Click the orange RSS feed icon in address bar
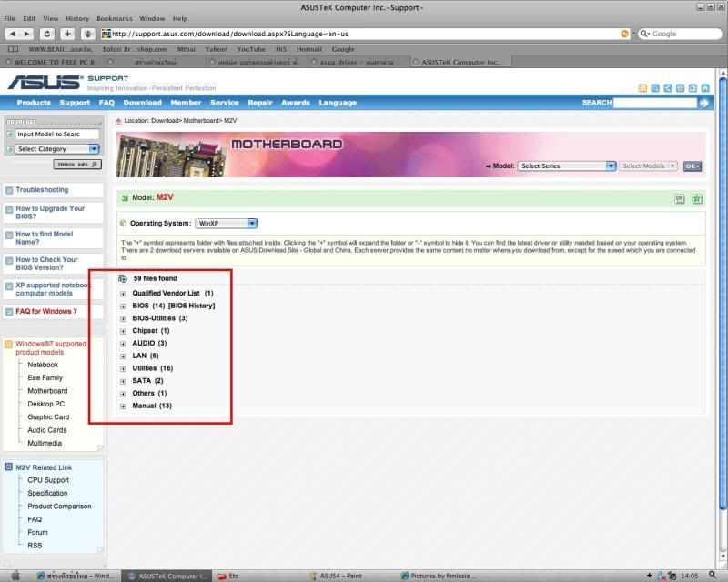The image size is (728, 582). pos(624,34)
